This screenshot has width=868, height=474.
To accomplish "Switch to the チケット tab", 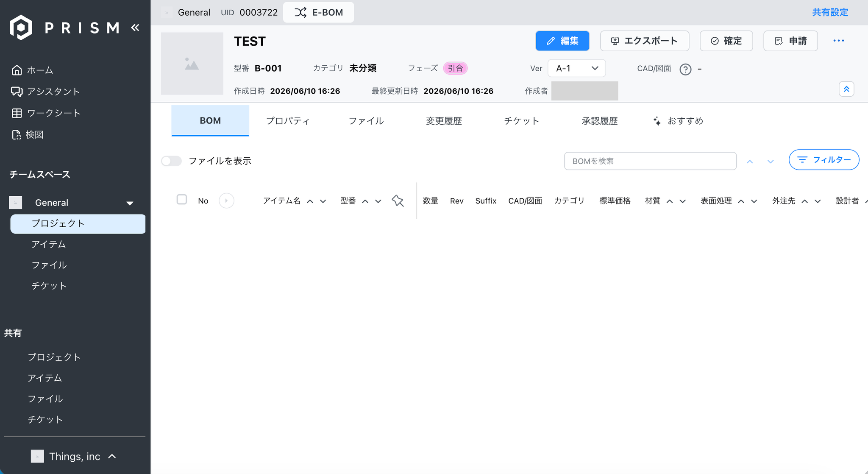I will [522, 121].
